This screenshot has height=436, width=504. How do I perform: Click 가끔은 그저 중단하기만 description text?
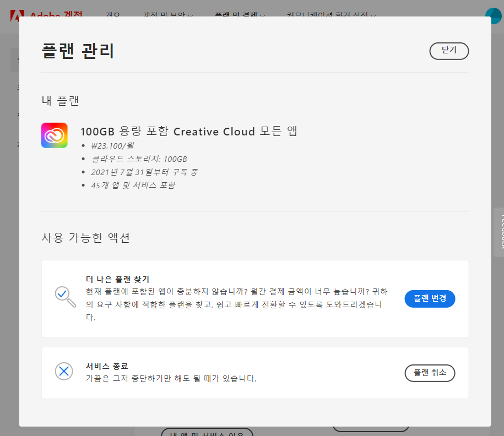pos(171,379)
